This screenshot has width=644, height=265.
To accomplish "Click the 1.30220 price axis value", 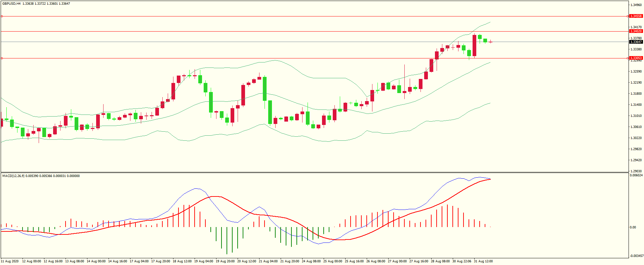I will coord(636,138).
